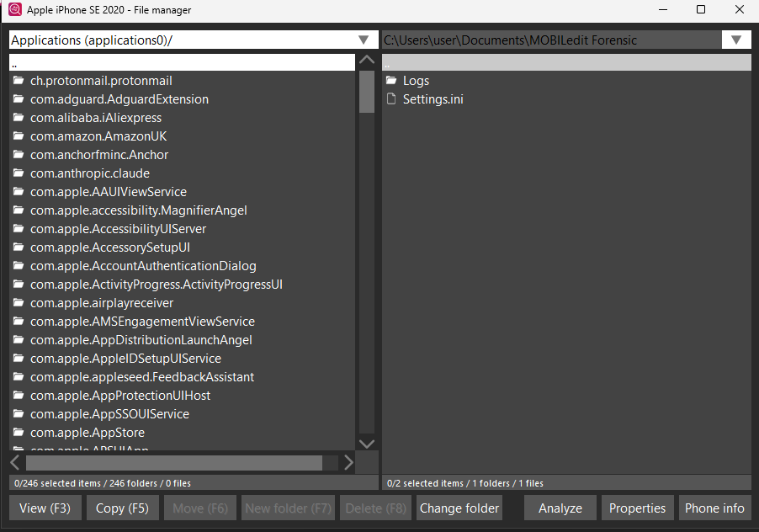
Task: Click the Copy (F5) button
Action: (123, 508)
